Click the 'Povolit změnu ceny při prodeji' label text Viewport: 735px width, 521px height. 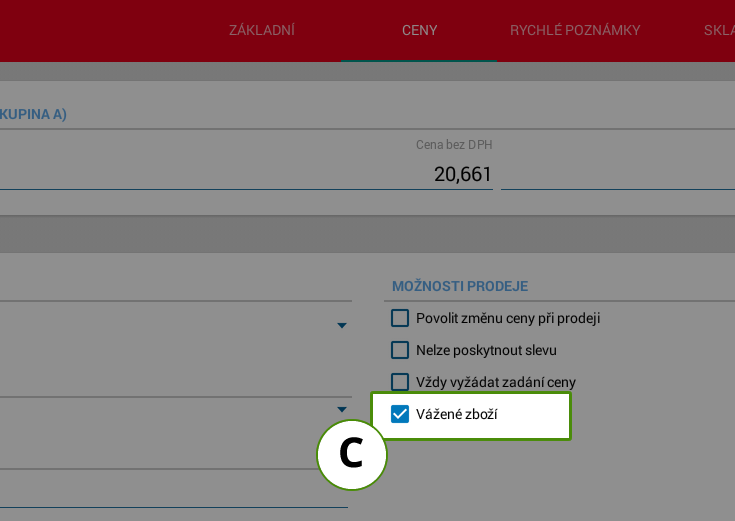coord(508,318)
